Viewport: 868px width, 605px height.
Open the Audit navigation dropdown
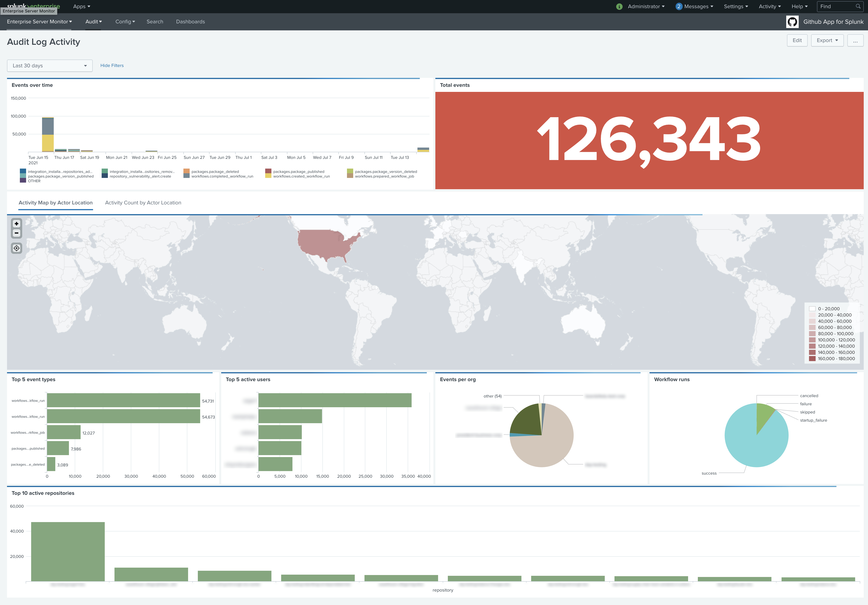[93, 22]
